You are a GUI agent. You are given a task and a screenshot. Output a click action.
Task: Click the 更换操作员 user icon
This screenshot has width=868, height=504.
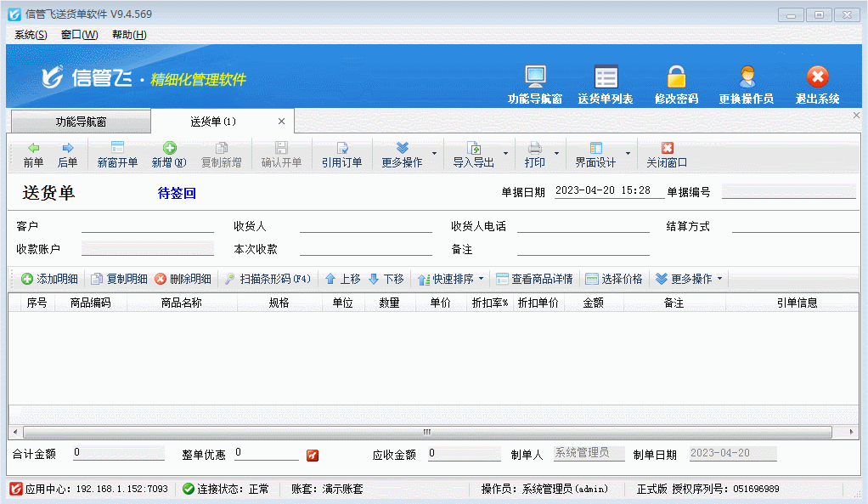tap(747, 77)
